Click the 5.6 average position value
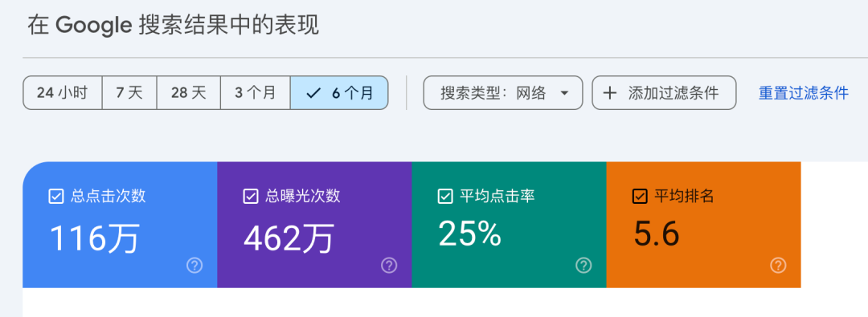The width and height of the screenshot is (868, 317). click(657, 234)
